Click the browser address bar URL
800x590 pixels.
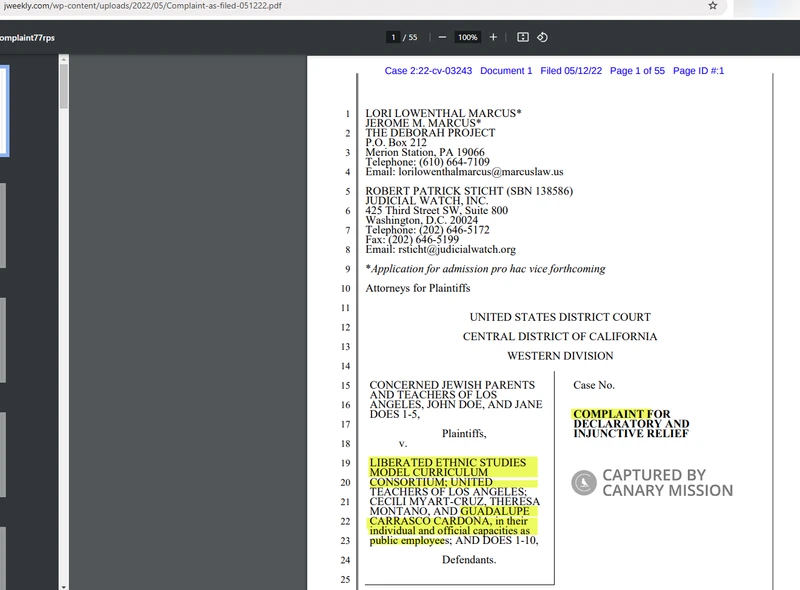coord(142,6)
